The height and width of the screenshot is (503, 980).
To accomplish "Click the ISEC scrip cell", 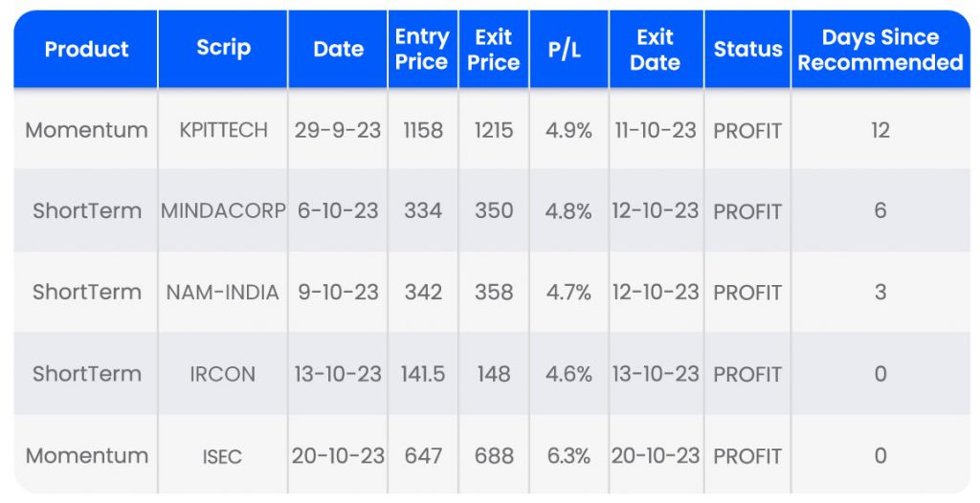I will pos(223,456).
